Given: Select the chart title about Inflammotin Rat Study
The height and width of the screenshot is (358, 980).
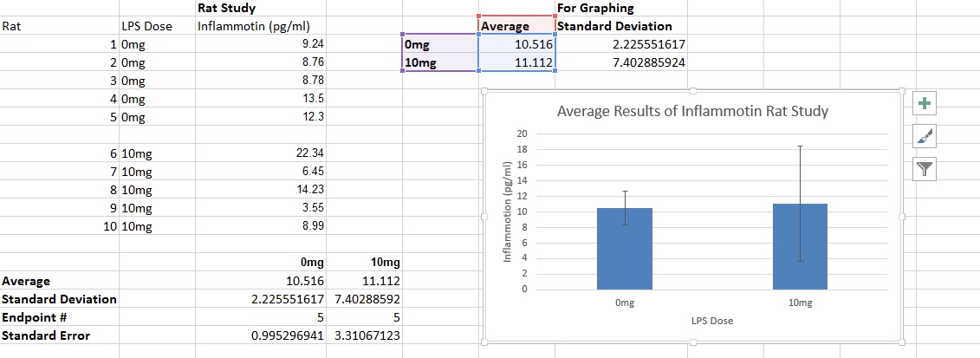Looking at the screenshot, I should (x=692, y=111).
